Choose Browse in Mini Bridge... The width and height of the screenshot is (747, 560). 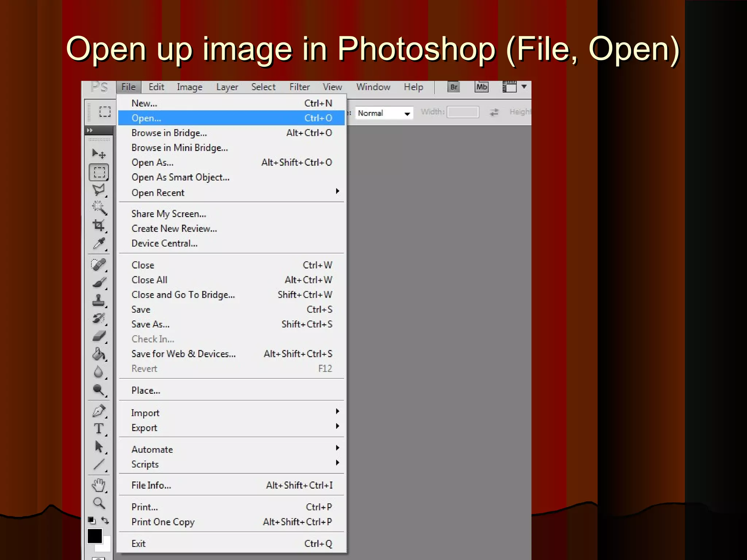tap(231, 148)
